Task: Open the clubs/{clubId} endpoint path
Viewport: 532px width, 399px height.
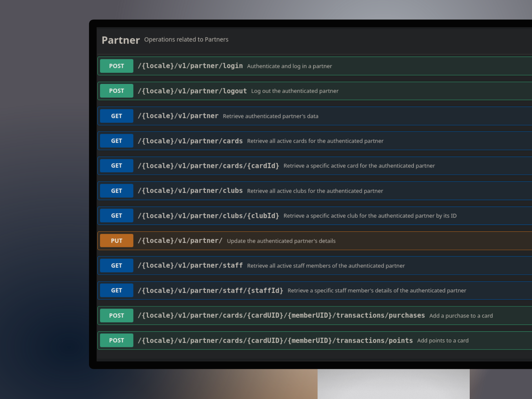Action: tap(208, 216)
